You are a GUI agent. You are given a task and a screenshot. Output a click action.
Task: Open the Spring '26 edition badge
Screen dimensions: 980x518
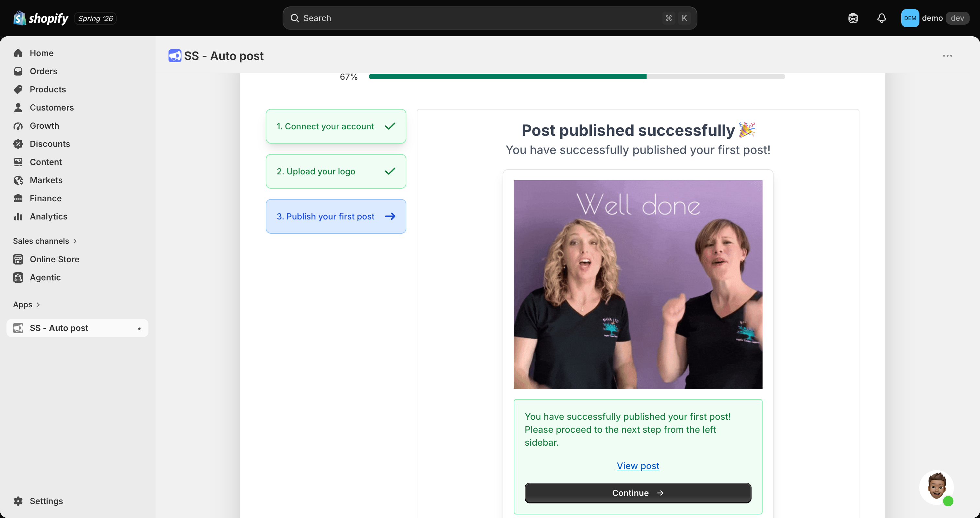pyautogui.click(x=96, y=18)
